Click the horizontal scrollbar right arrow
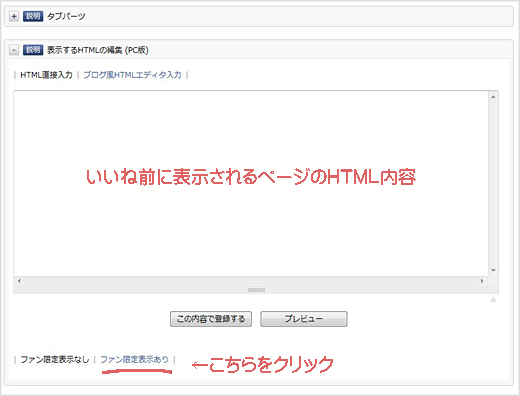520x396 pixels. (x=482, y=281)
